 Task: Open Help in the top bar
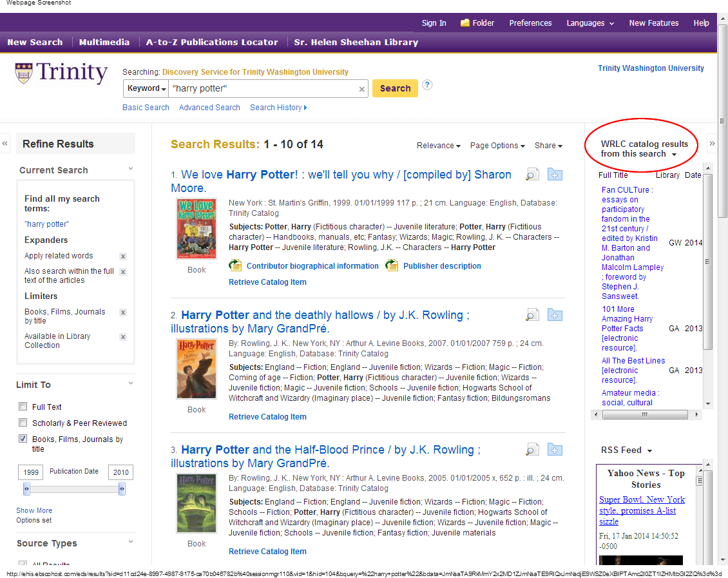coord(701,23)
